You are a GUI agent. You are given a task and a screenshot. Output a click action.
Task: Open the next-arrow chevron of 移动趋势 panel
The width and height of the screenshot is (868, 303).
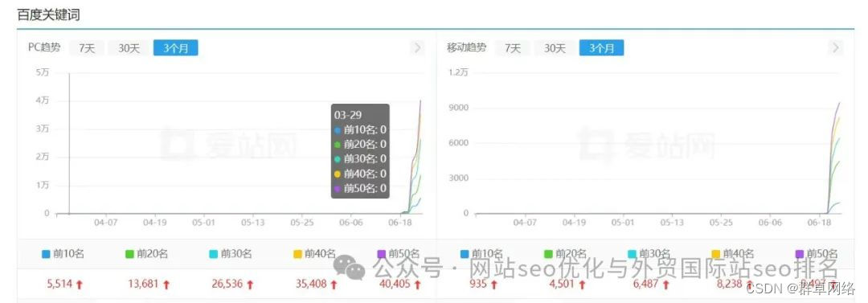point(836,48)
